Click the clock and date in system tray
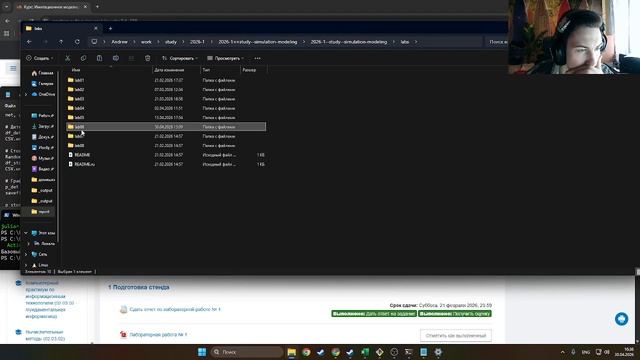The width and height of the screenshot is (640, 360). point(624,352)
